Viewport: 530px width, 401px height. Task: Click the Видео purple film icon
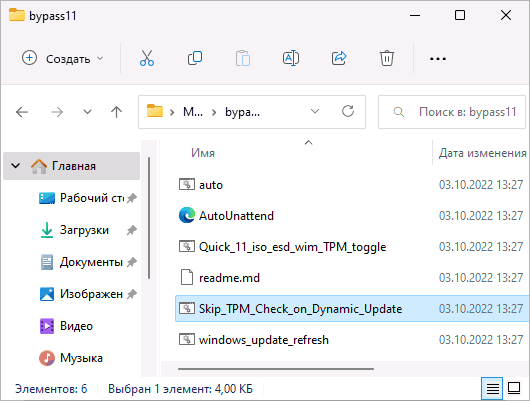tap(47, 326)
